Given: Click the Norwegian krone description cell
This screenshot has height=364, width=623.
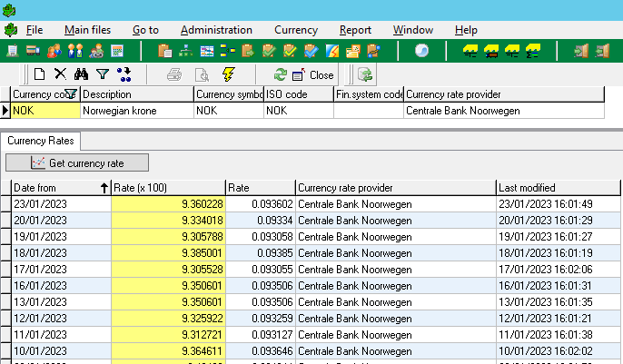Looking at the screenshot, I should [x=137, y=111].
